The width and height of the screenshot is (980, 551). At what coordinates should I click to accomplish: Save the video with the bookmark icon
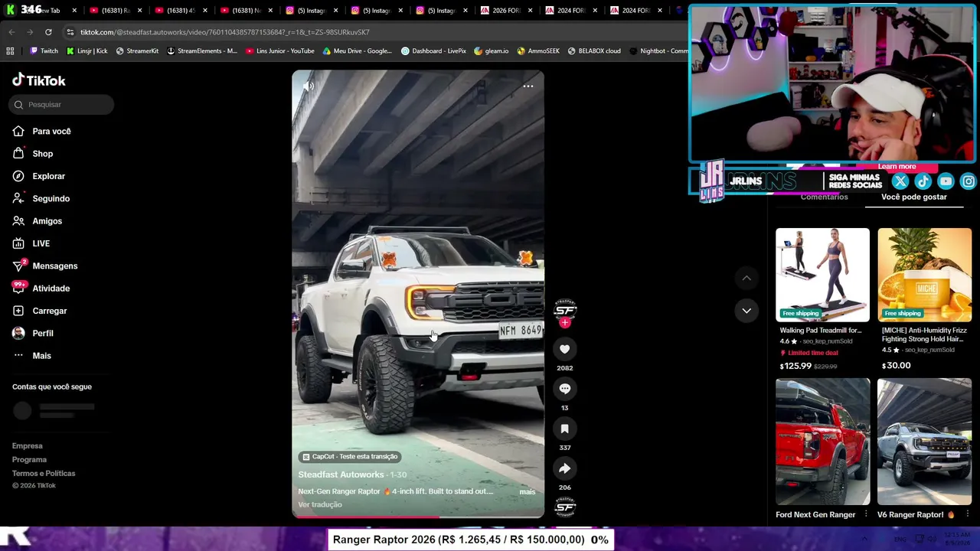[564, 429]
